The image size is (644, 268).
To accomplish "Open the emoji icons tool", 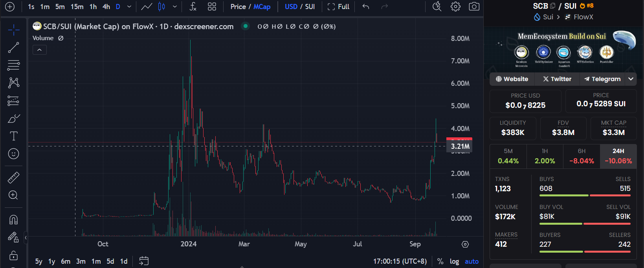I will coord(13,154).
